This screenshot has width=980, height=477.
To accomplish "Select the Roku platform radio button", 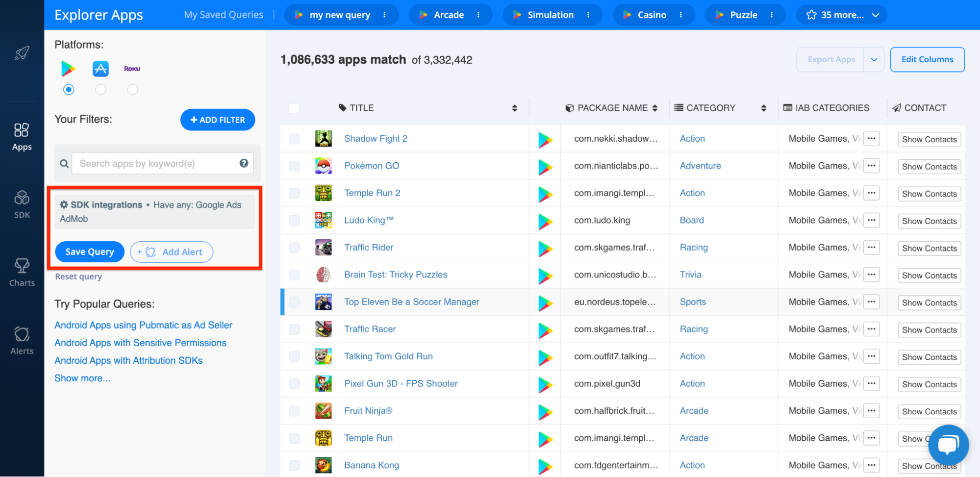I will [x=132, y=90].
